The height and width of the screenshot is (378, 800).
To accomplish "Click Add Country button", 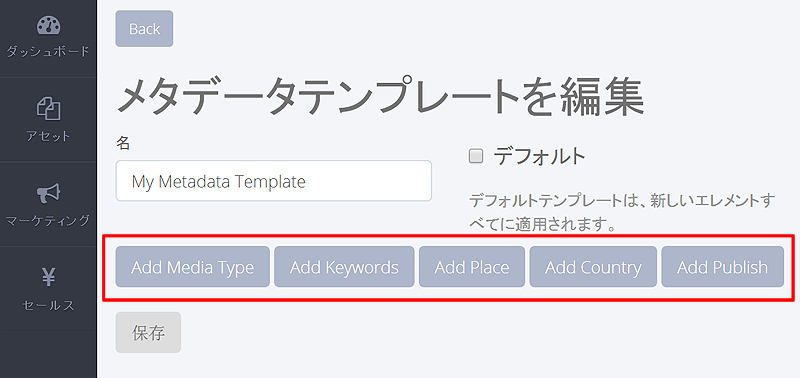I will [593, 267].
